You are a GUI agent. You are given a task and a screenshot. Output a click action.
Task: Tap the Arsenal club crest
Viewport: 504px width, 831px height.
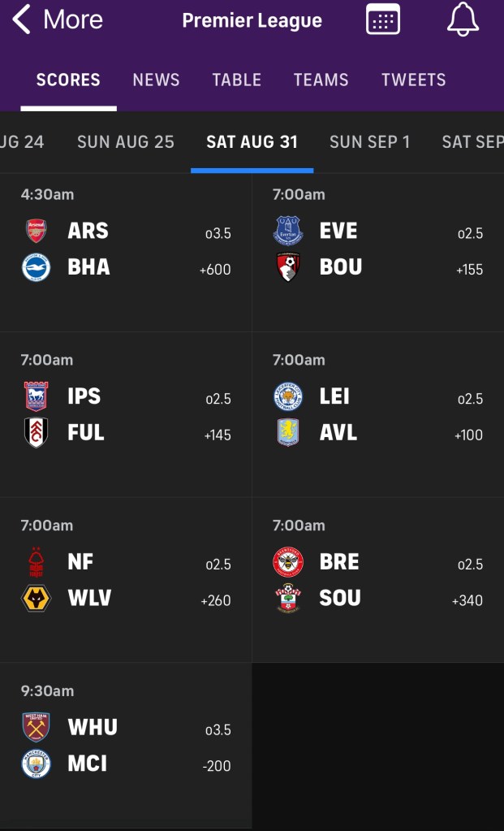coord(36,231)
